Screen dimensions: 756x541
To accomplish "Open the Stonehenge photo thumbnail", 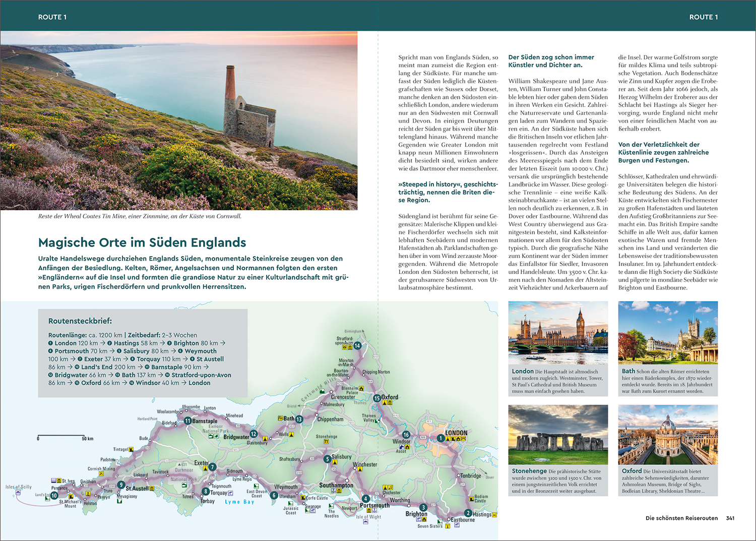I will pyautogui.click(x=558, y=435).
